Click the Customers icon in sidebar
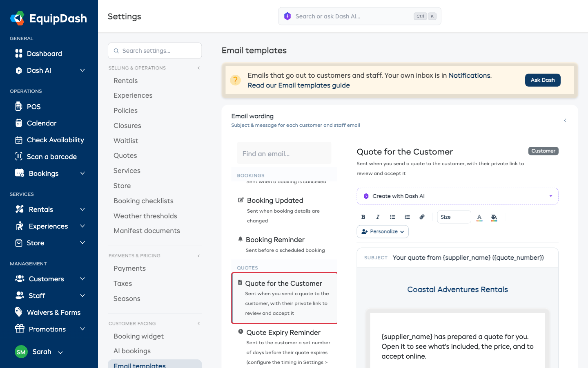588x368 pixels. click(x=19, y=278)
